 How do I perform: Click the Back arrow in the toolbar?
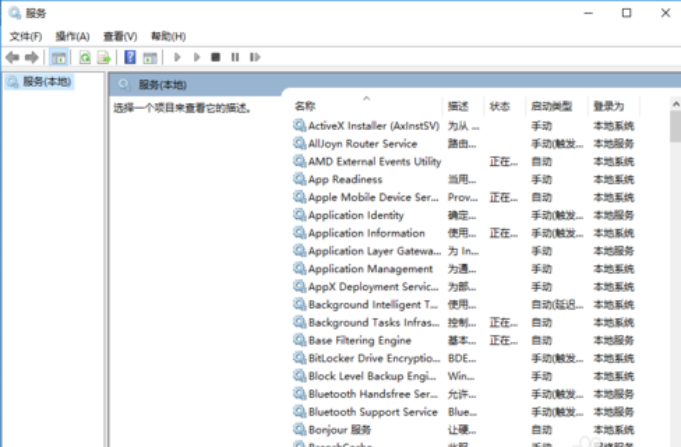pyautogui.click(x=12, y=58)
